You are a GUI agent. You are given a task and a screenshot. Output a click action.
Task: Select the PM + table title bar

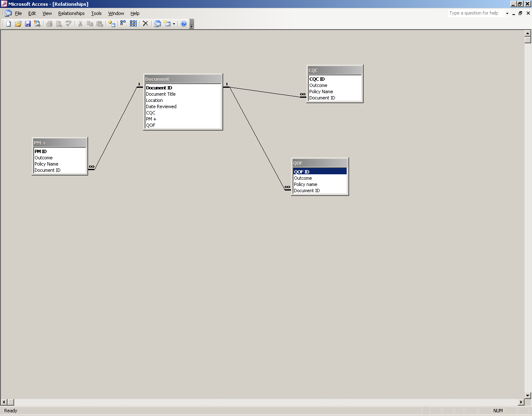point(60,143)
